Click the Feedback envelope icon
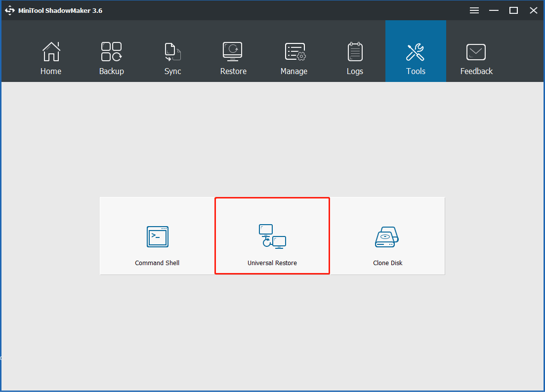 coord(476,52)
